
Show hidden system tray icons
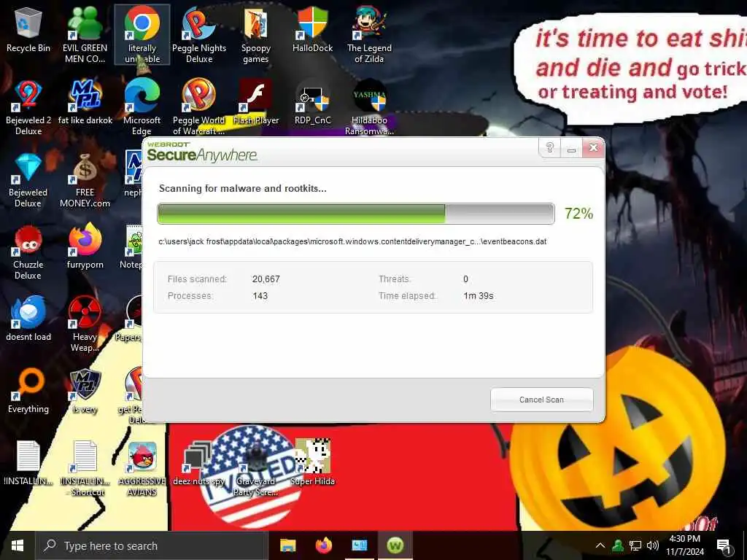click(x=600, y=545)
